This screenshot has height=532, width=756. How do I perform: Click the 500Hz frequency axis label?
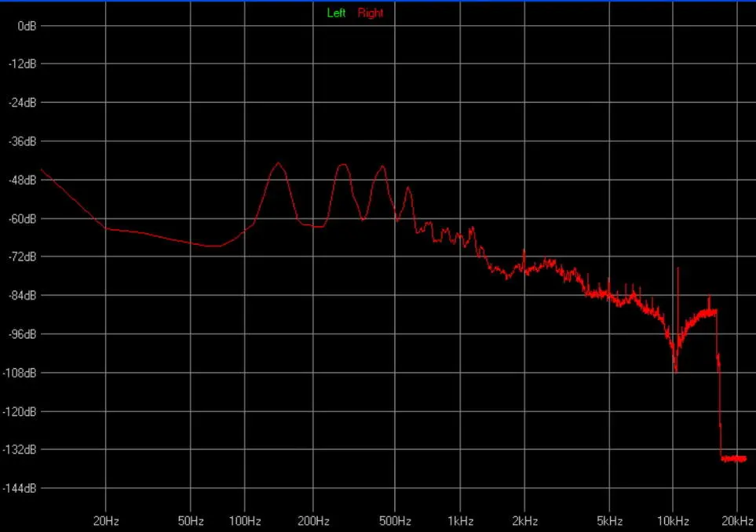(395, 521)
